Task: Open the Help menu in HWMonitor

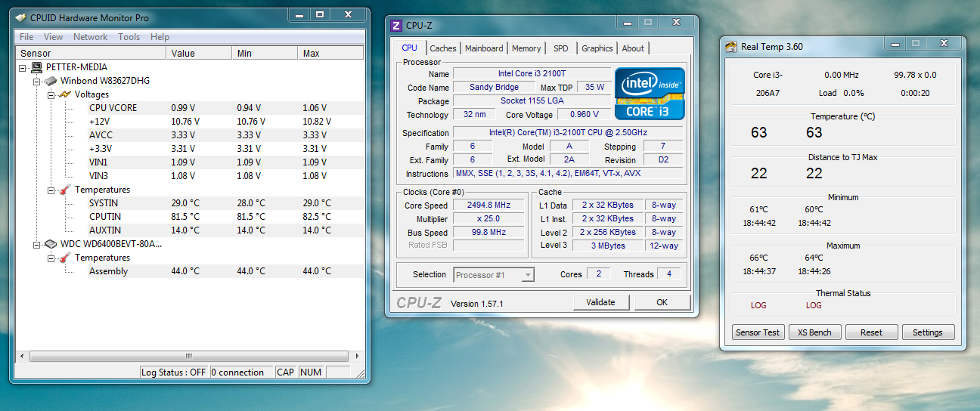Action: click(160, 37)
